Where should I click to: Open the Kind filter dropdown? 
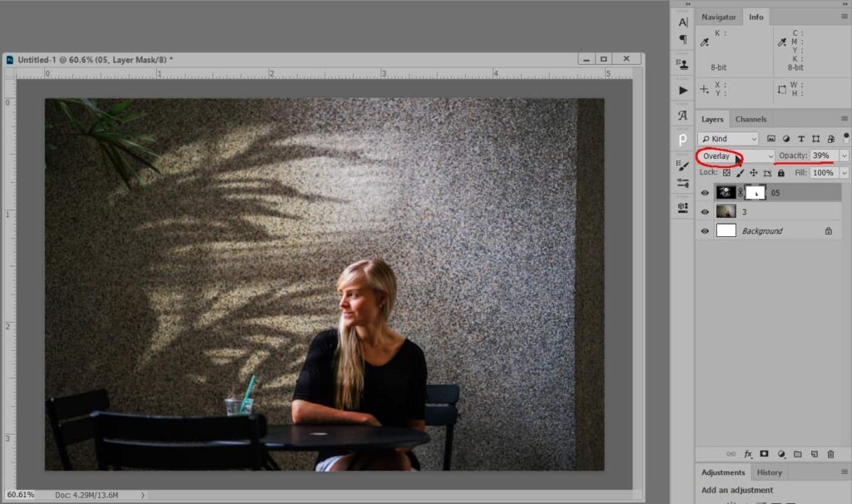[x=728, y=138]
